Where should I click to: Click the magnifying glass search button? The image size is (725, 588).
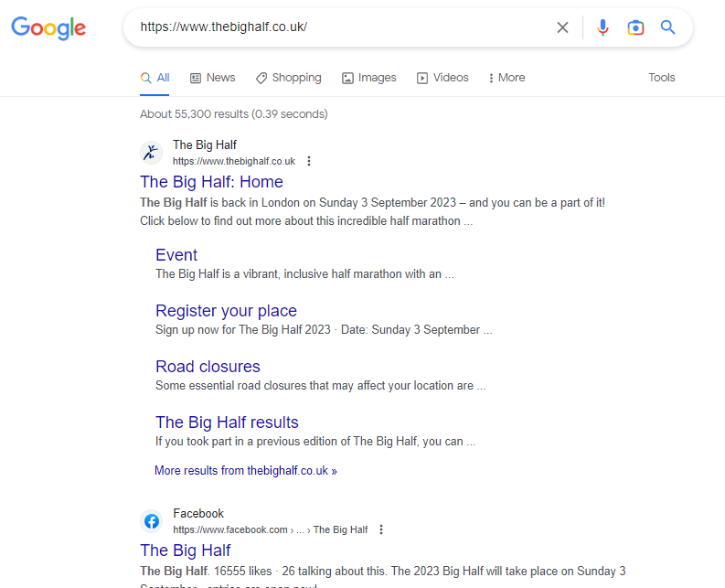[667, 27]
